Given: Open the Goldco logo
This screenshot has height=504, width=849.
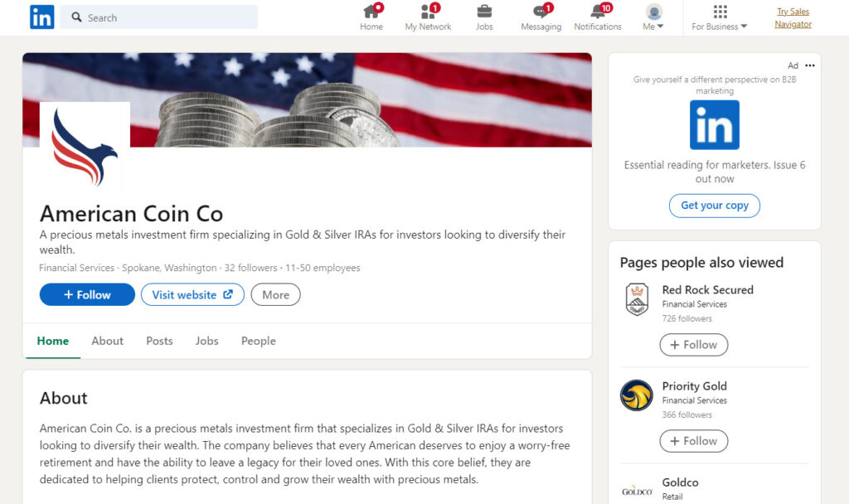Looking at the screenshot, I should 637,492.
